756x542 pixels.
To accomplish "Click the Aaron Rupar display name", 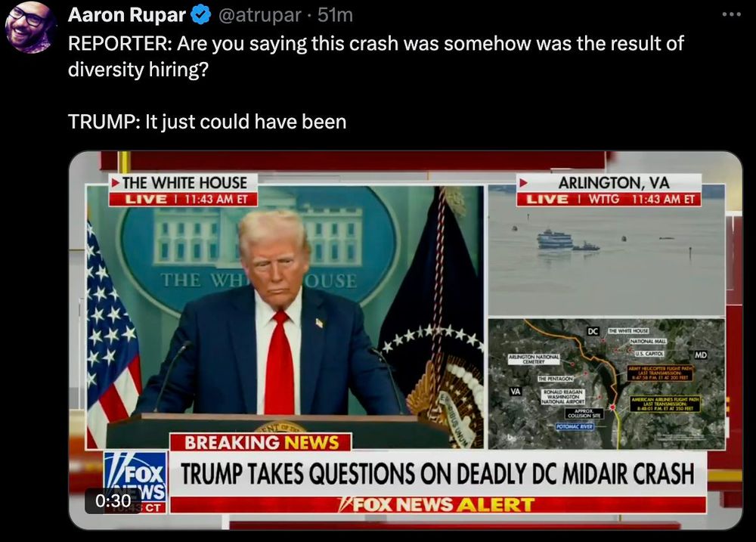I will click(x=127, y=15).
